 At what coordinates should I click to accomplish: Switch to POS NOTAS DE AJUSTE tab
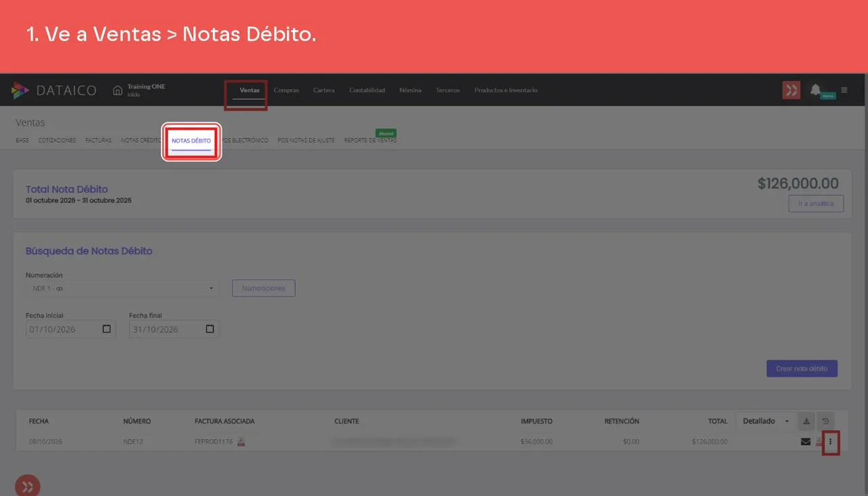306,140
